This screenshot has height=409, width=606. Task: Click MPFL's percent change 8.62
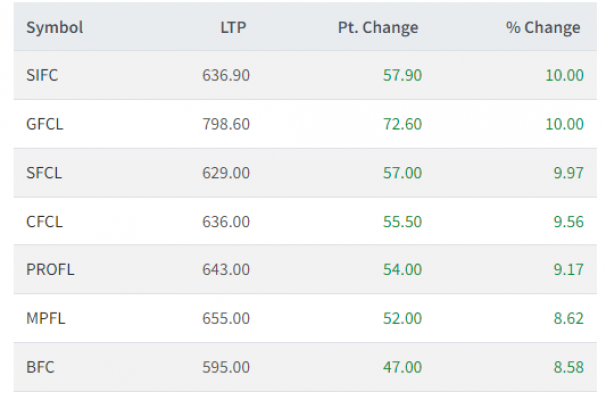569,319
